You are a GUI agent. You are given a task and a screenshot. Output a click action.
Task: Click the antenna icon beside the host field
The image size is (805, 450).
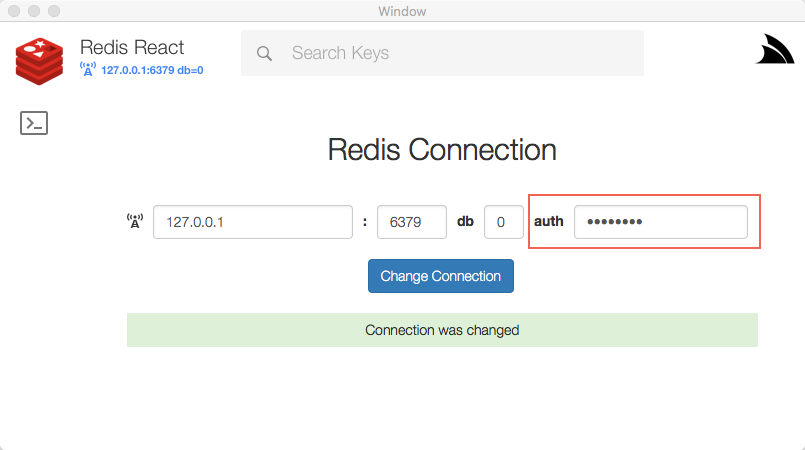tap(135, 221)
